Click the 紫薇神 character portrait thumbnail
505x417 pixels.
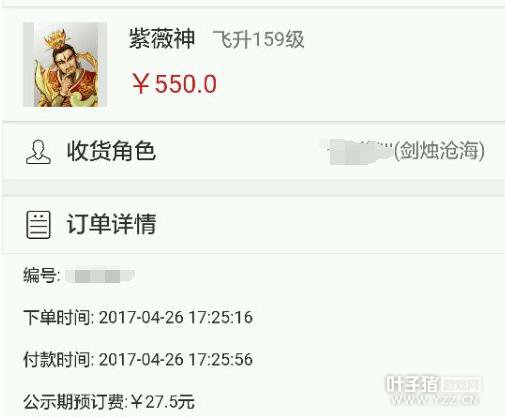(65, 65)
